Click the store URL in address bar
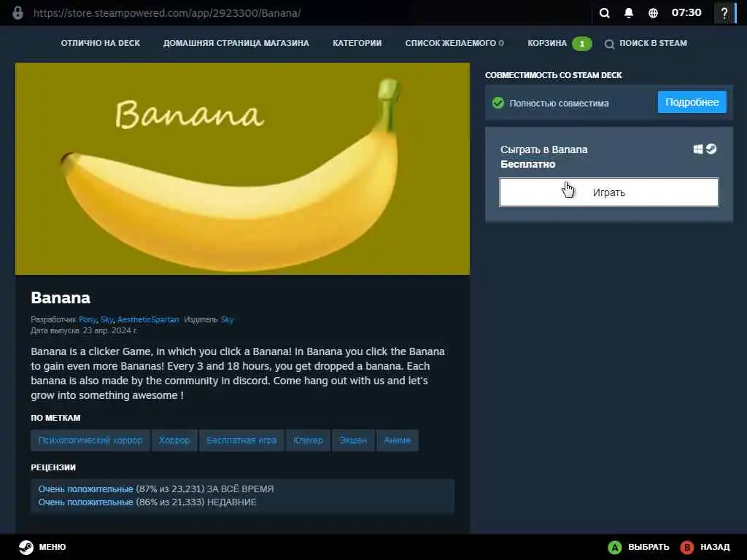This screenshot has width=747, height=560. 167,13
